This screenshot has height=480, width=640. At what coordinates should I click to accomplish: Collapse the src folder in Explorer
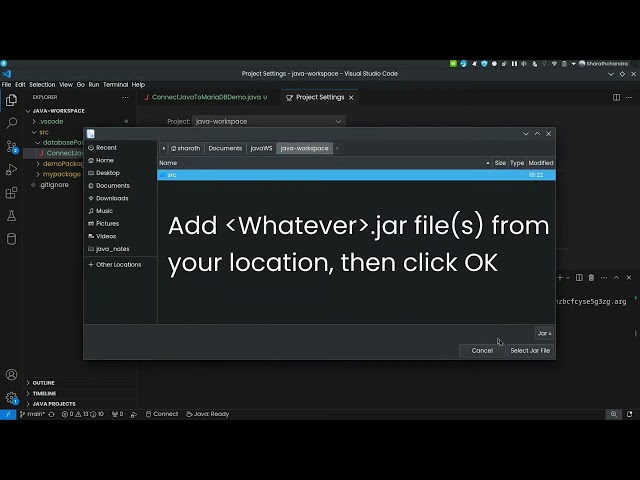pyautogui.click(x=44, y=132)
